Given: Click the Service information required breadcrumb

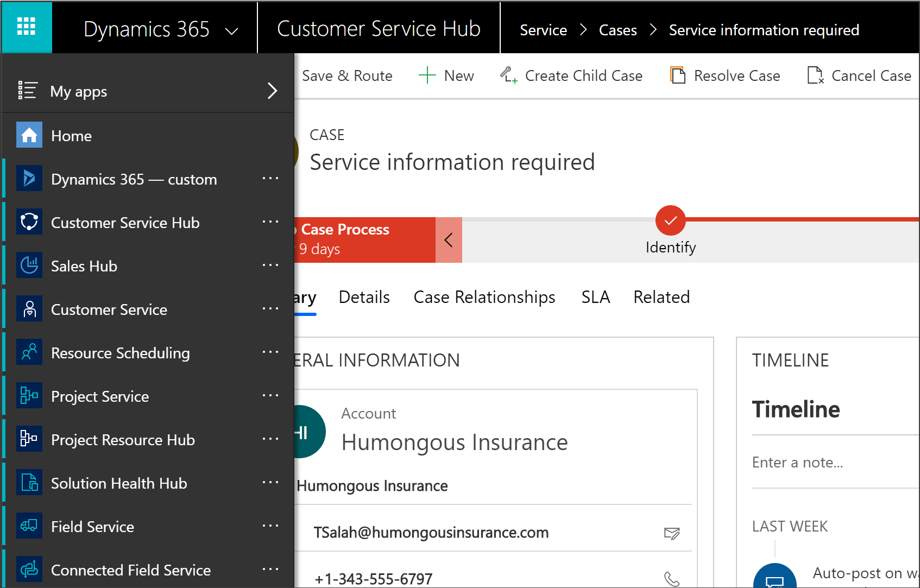Looking at the screenshot, I should click(764, 30).
